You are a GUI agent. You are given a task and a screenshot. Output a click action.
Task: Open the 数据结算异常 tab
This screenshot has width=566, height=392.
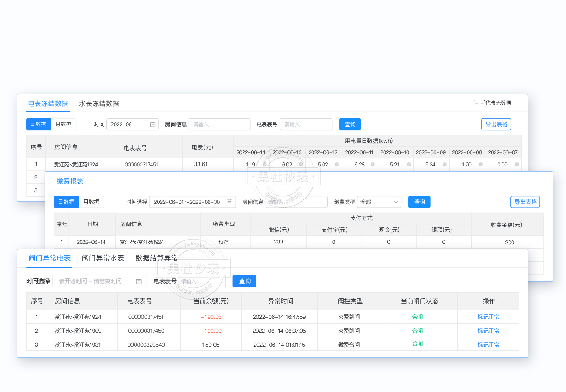(x=156, y=258)
